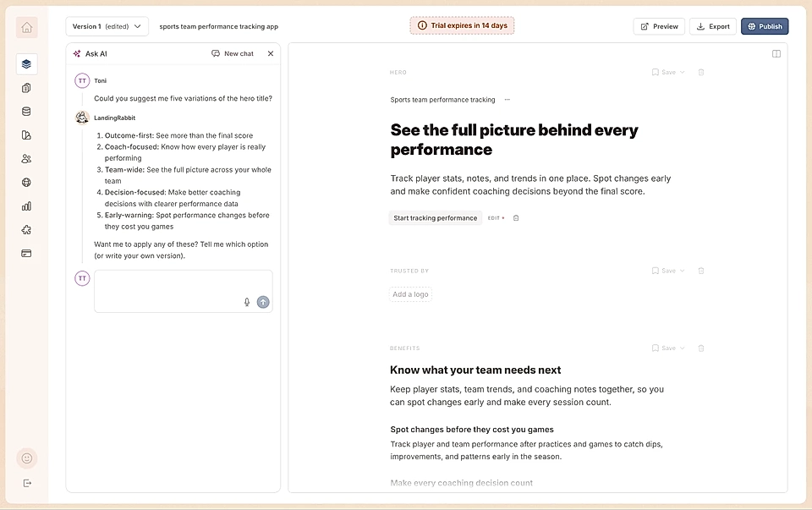
Task: Open the team members sidebar icon
Action: coord(26,159)
